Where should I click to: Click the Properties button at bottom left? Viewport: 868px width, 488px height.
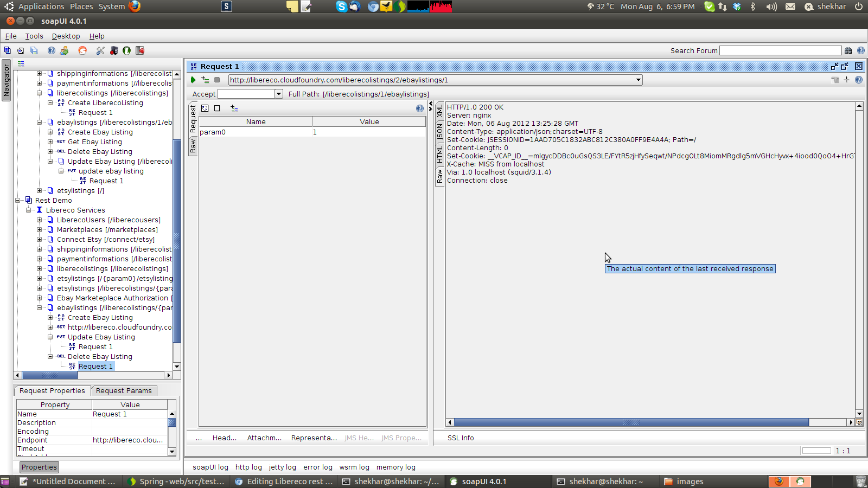(x=39, y=467)
